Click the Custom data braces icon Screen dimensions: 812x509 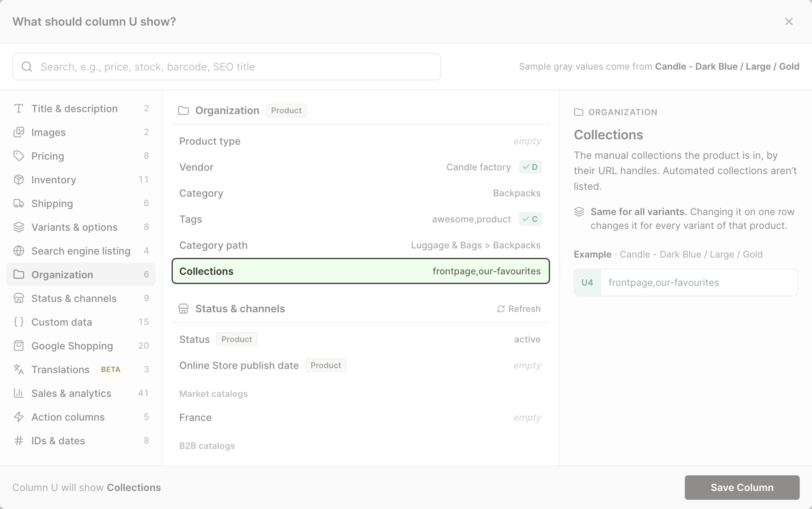(19, 322)
